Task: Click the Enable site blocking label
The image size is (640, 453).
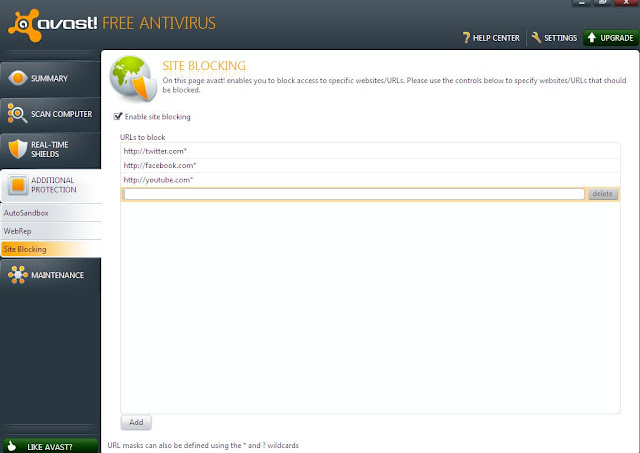Action: [158, 117]
